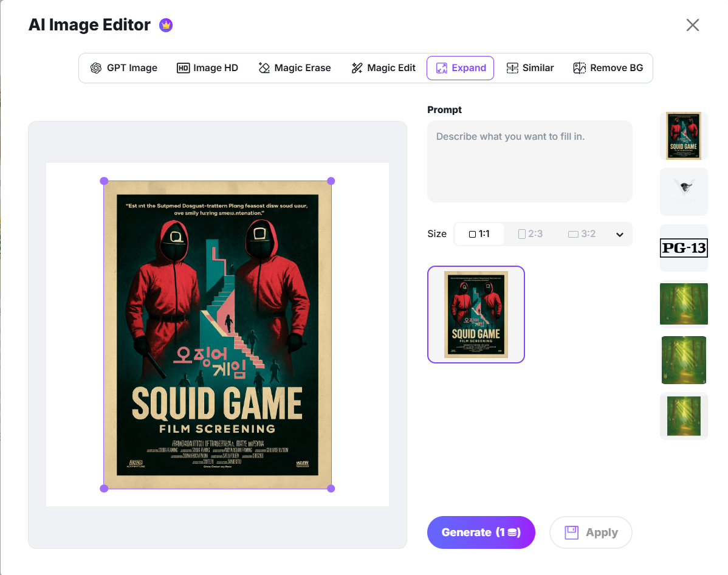Open the Magic Edit tab
Screen dimensions: 728x575
[x=383, y=68]
